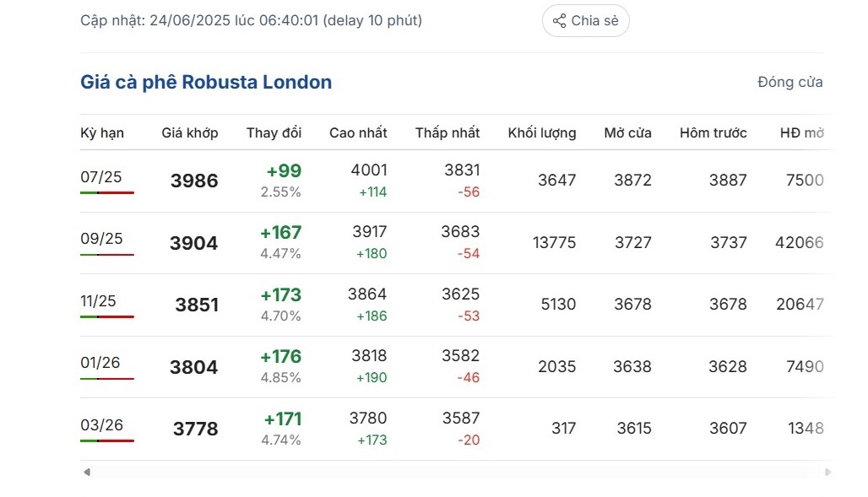Click the Cao nhất column header
Image resolution: width=868 pixels, height=497 pixels.
pos(358,132)
